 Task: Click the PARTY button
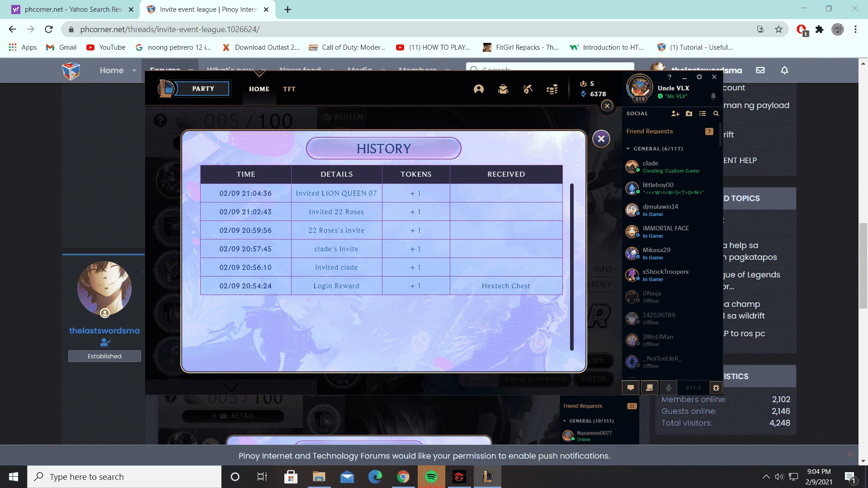point(203,89)
